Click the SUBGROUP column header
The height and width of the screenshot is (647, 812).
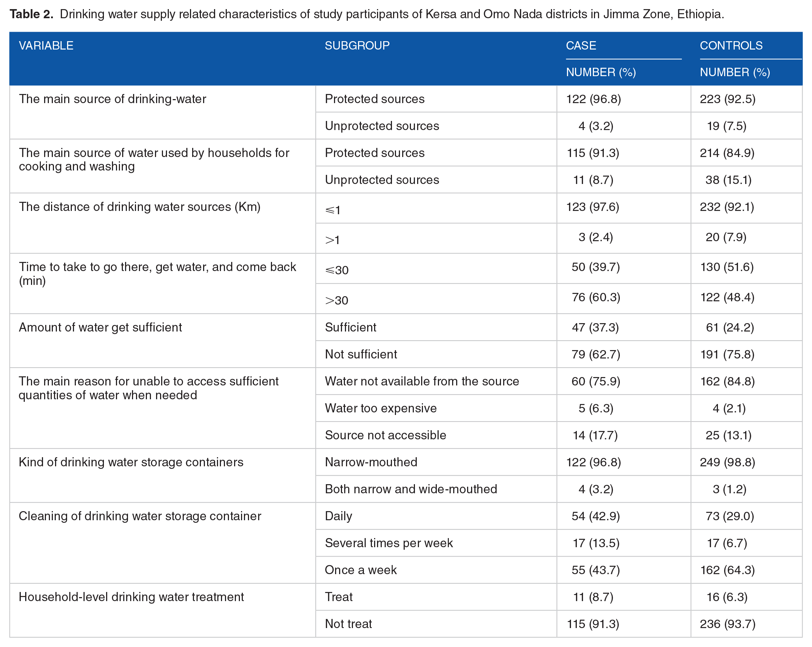coord(357,46)
